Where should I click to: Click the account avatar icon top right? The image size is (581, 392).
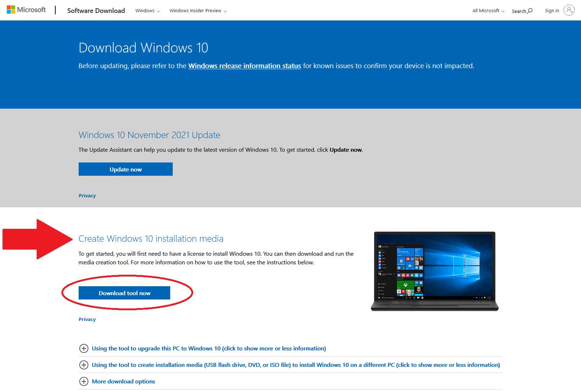(569, 10)
